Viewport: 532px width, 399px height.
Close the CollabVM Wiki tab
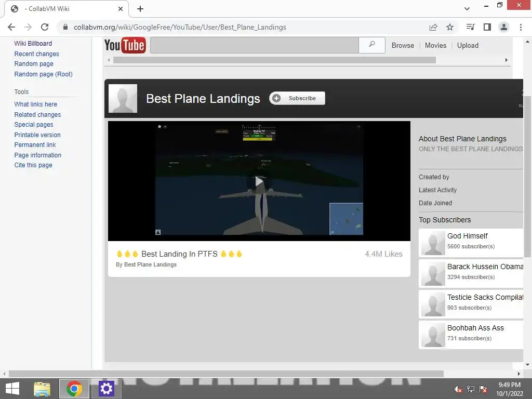coord(121,9)
